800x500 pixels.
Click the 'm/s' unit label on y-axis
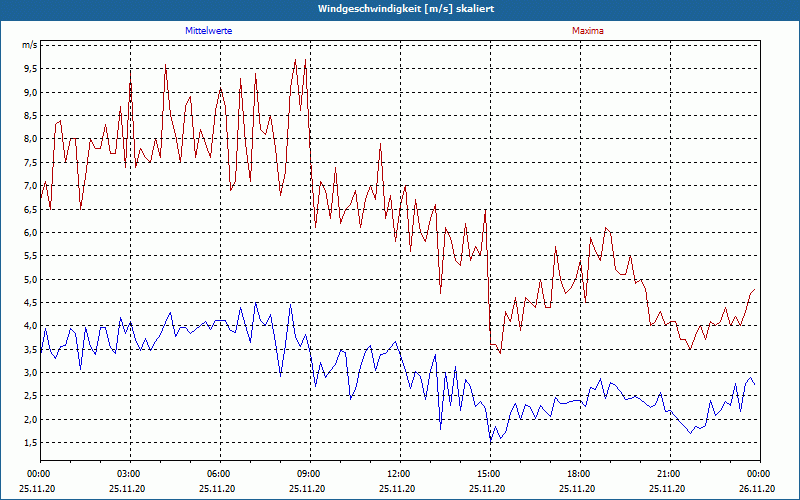[x=30, y=45]
